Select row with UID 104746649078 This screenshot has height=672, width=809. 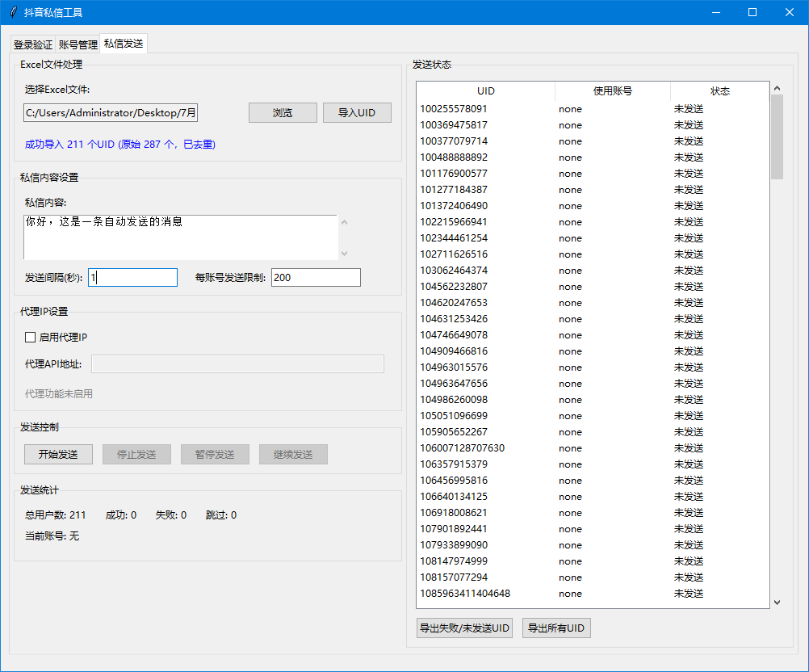[x=593, y=335]
